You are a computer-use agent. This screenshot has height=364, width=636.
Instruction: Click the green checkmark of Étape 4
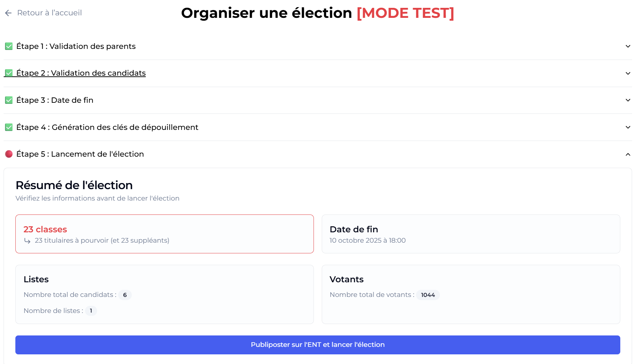coord(9,127)
